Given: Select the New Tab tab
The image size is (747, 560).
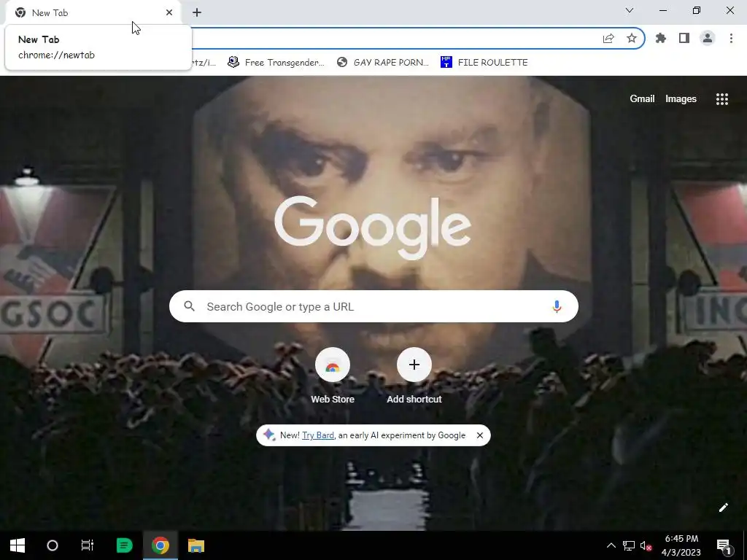Looking at the screenshot, I should pyautogui.click(x=93, y=13).
